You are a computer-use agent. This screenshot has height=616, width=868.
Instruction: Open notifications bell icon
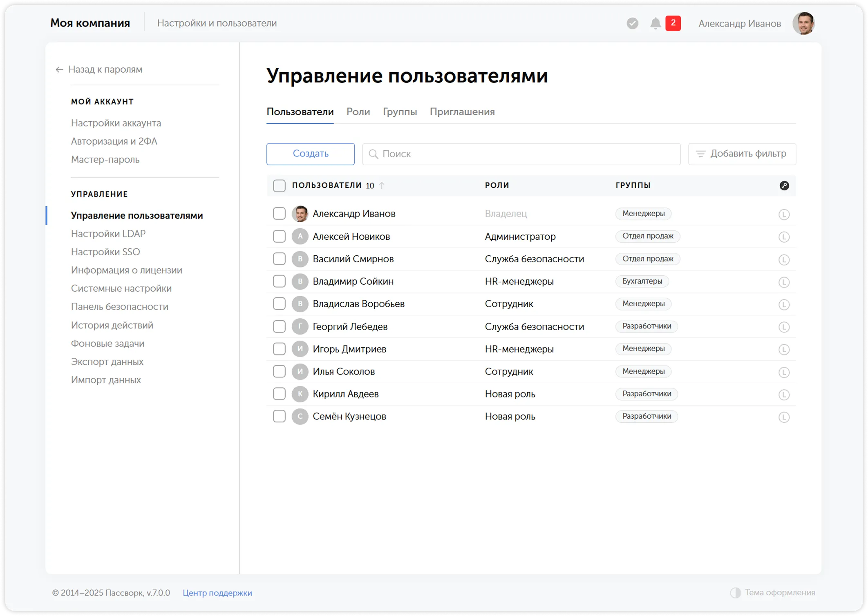coord(655,23)
